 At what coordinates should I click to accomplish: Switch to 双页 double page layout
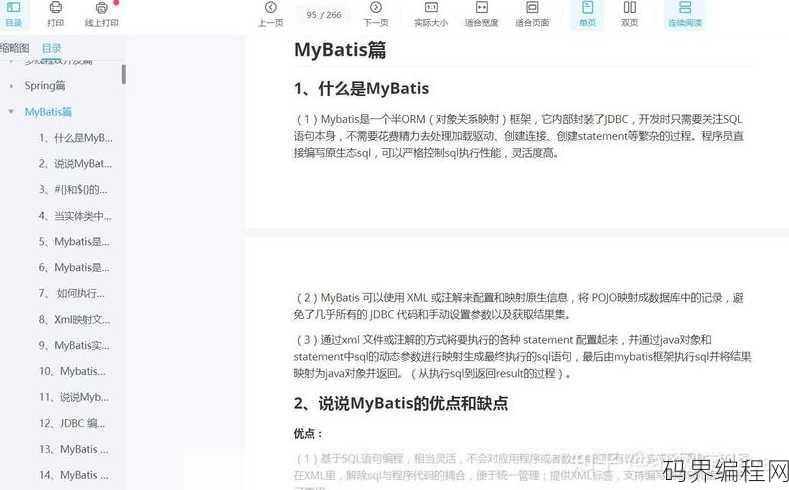tap(629, 14)
